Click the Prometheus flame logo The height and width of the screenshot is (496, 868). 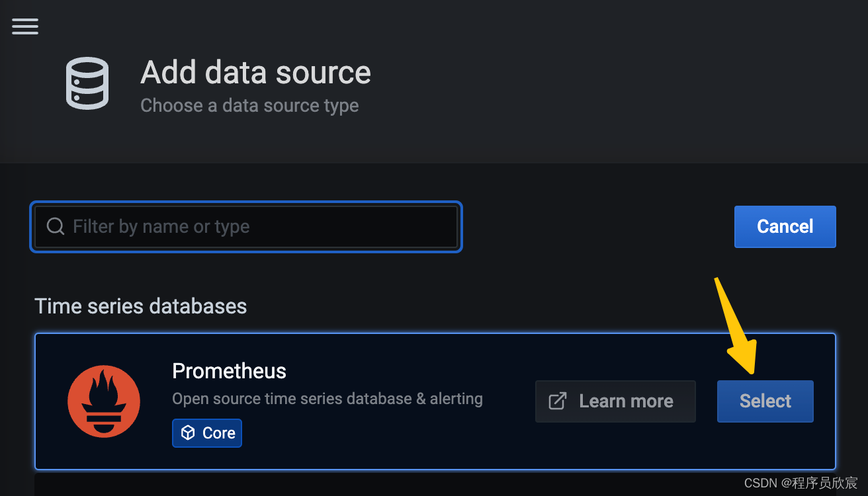pos(104,401)
